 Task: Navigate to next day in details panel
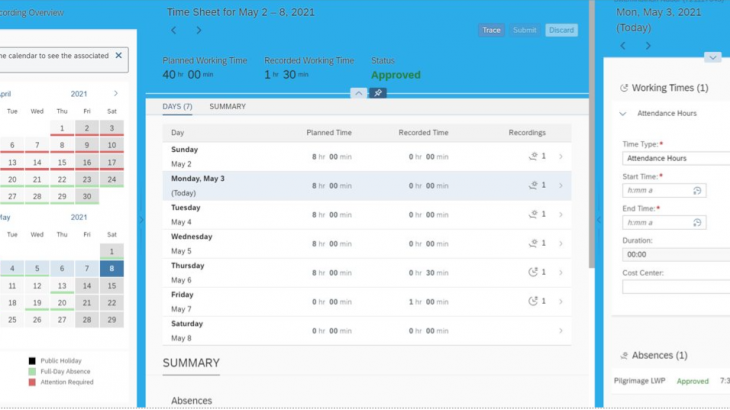pyautogui.click(x=648, y=45)
